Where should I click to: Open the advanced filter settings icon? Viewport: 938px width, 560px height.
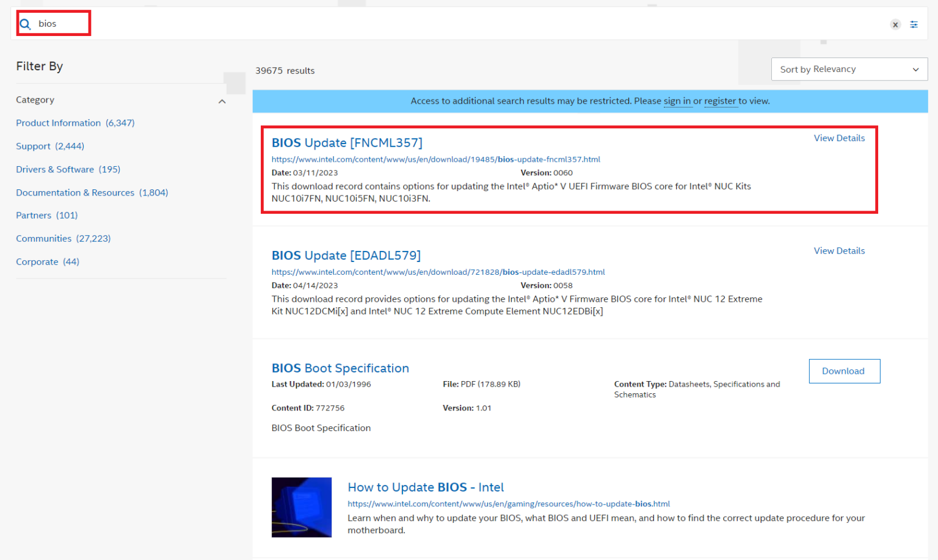pos(914,24)
